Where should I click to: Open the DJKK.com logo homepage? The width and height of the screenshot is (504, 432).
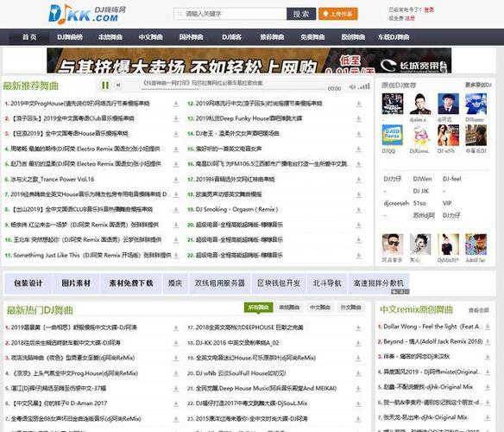click(x=87, y=14)
